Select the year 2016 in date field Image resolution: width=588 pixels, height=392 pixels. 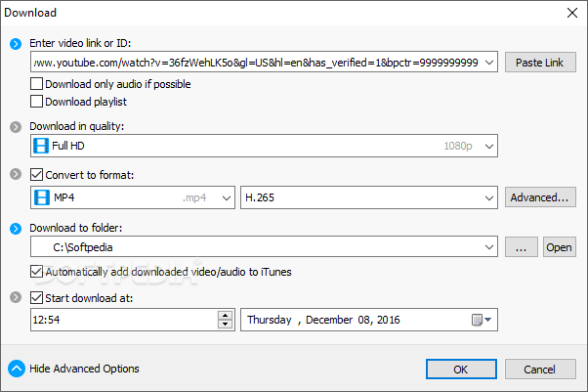click(x=389, y=320)
